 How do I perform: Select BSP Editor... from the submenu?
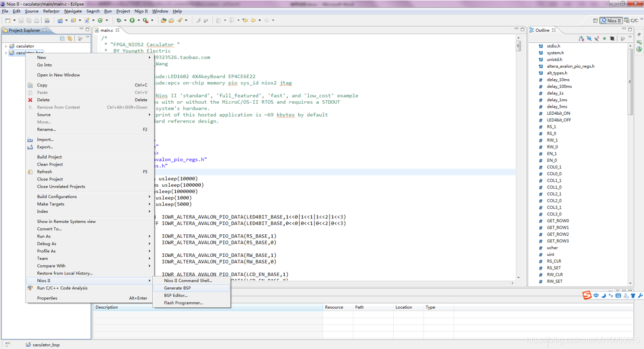click(191, 295)
